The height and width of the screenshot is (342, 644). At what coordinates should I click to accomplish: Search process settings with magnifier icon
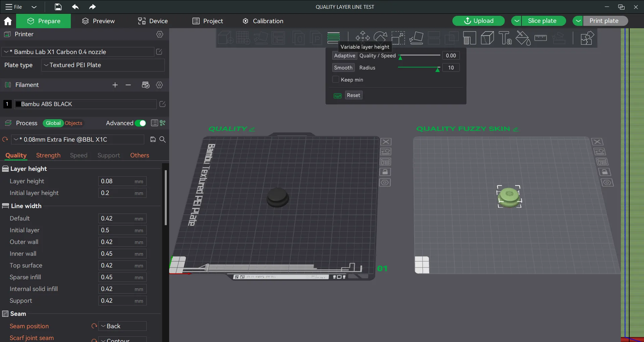[x=162, y=139]
